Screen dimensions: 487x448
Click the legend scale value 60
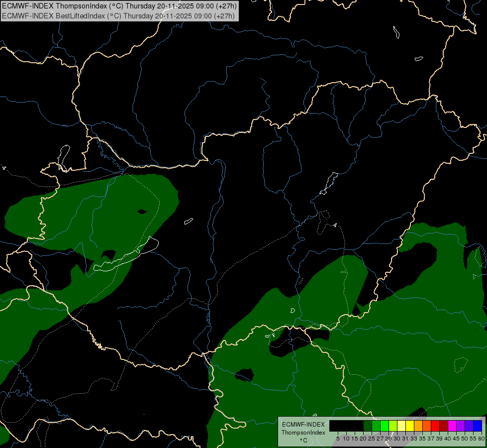click(481, 439)
